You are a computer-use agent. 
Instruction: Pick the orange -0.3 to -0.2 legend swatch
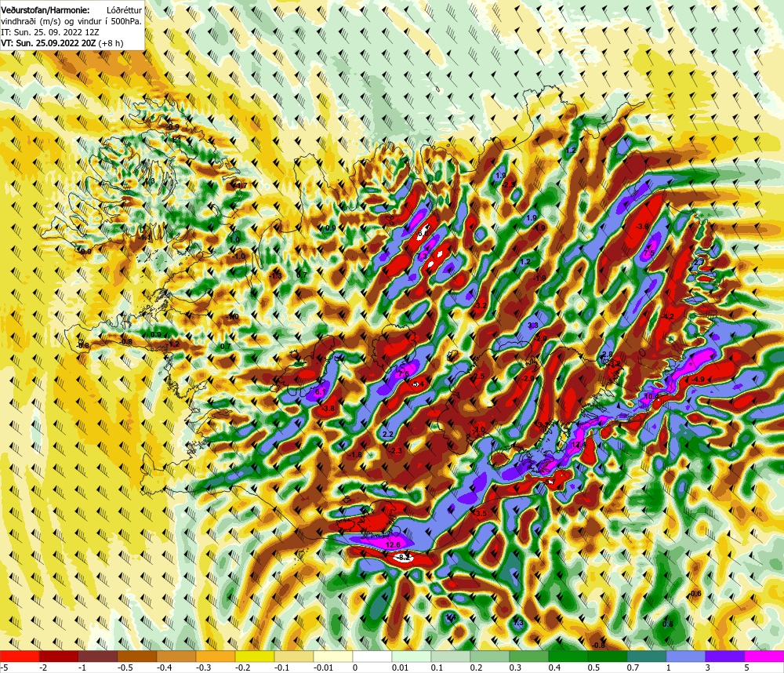(x=216, y=656)
